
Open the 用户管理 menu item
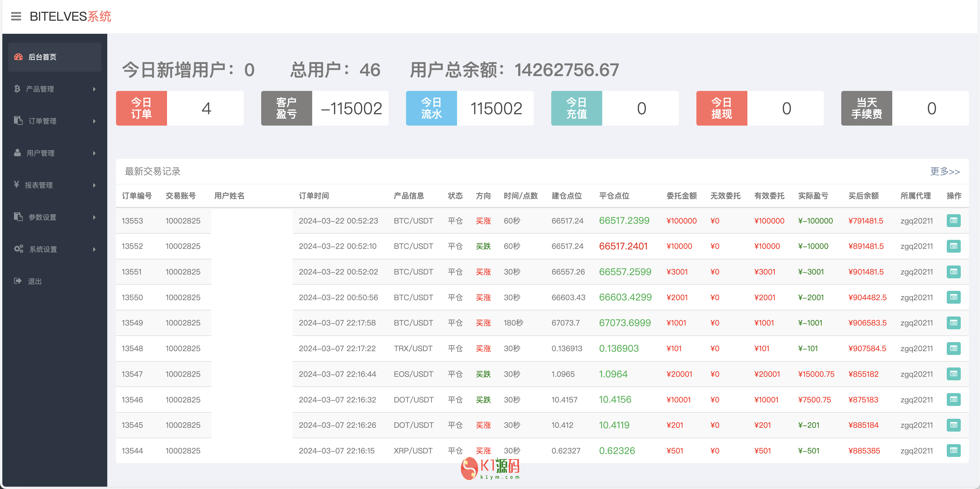point(41,153)
